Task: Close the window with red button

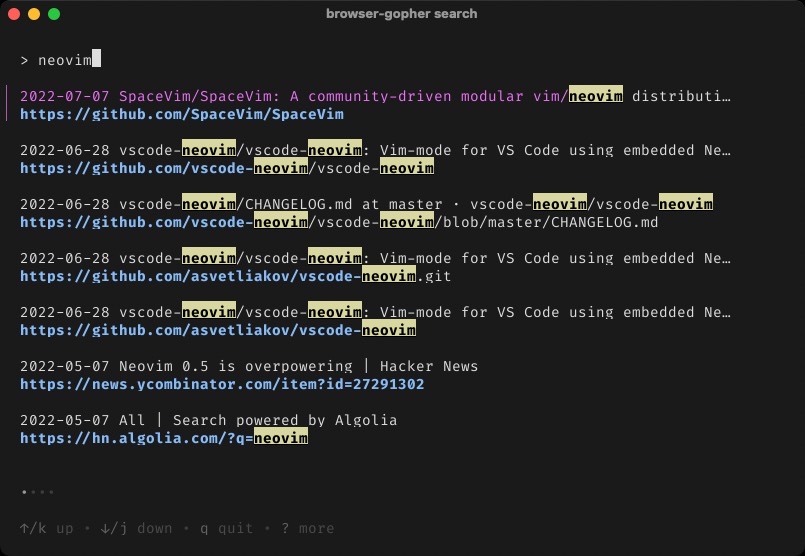Action: coord(14,14)
